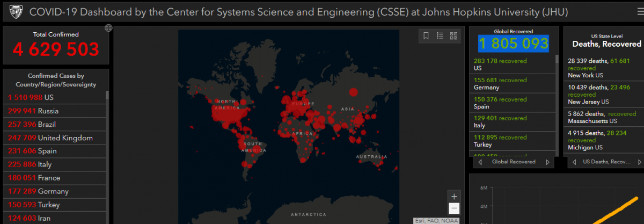Click Spain row with 150 376 recovered
Screen dimensions: 644x224
click(x=513, y=103)
